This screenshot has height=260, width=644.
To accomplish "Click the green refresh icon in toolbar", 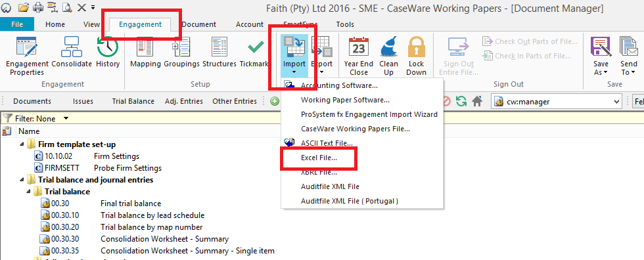I will click(x=461, y=101).
